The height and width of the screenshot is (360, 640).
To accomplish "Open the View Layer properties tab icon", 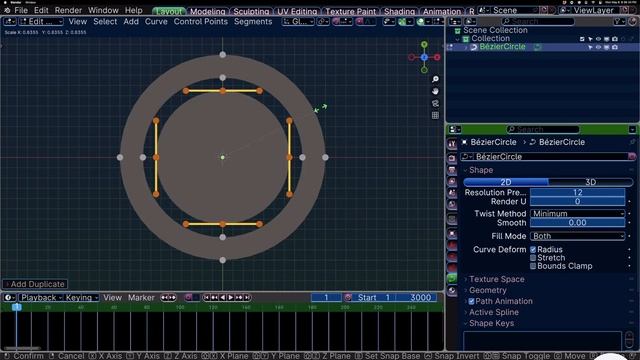I will pos(452,181).
